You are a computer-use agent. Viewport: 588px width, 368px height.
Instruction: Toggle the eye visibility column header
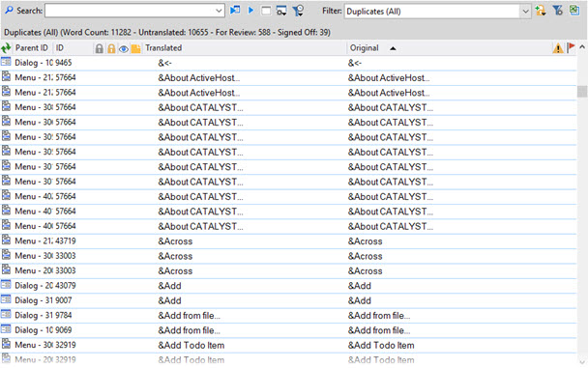tap(124, 48)
